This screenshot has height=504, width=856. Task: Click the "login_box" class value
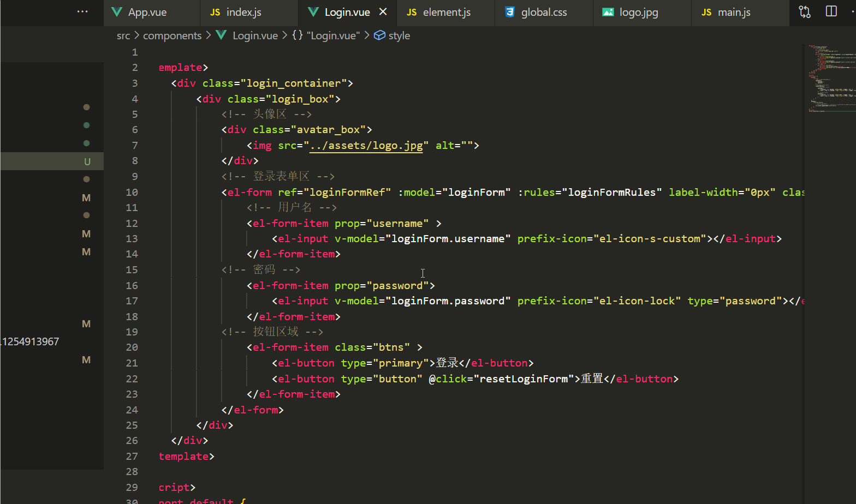click(x=300, y=99)
